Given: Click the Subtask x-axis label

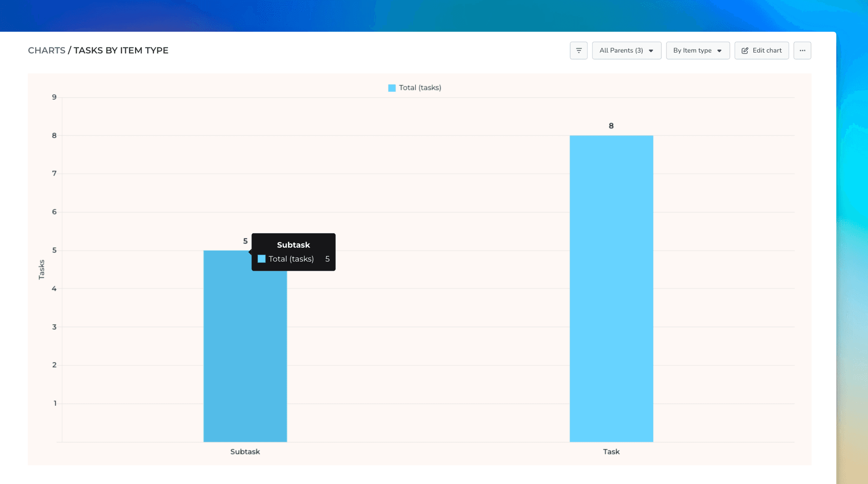Looking at the screenshot, I should [x=245, y=452].
